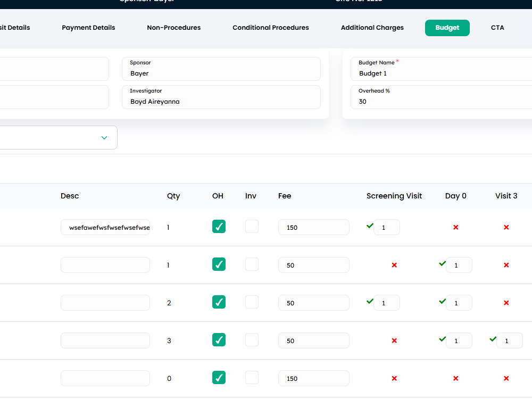Edit Fee field 150 in Qty 0 row
The height and width of the screenshot is (399, 532).
(314, 378)
